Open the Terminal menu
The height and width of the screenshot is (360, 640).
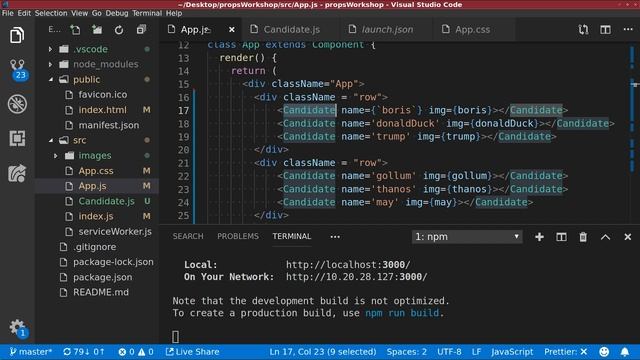147,13
